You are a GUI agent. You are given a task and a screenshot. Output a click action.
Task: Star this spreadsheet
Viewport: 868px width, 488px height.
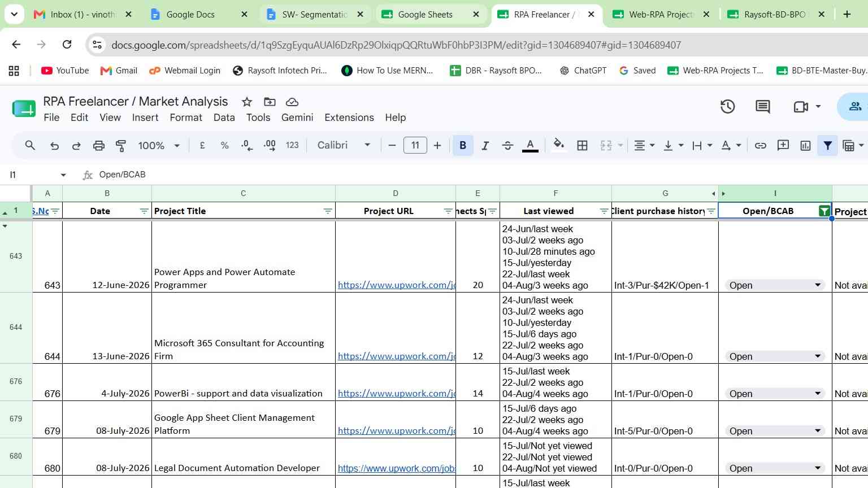pyautogui.click(x=247, y=102)
